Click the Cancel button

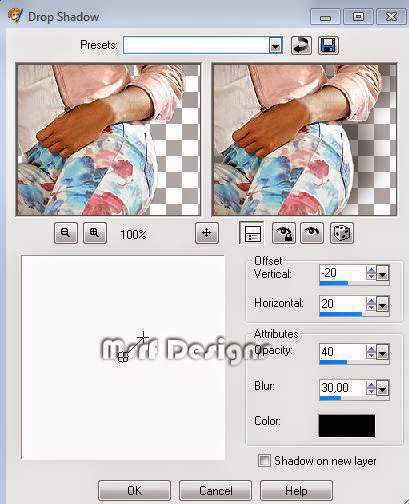coord(215,491)
